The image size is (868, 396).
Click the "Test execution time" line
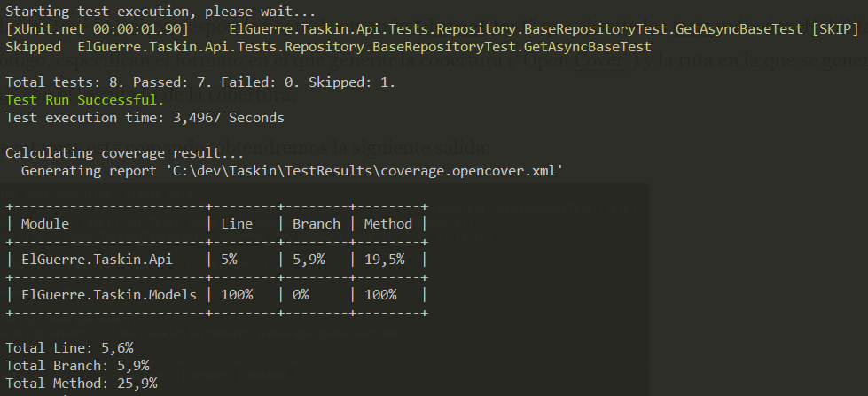point(145,117)
